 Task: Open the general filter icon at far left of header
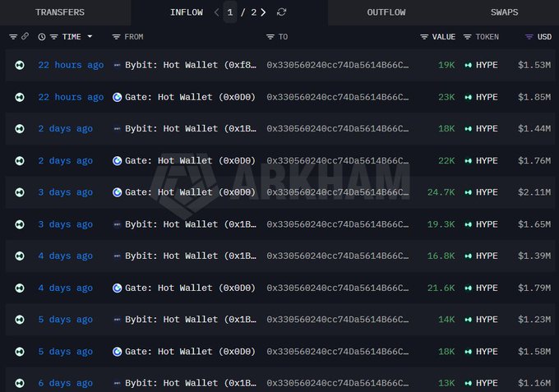tap(13, 37)
